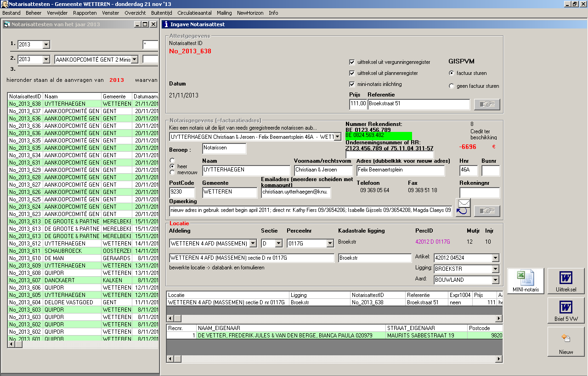Click the Emailadres input field
This screenshot has height=376, width=588.
pyautogui.click(x=296, y=193)
